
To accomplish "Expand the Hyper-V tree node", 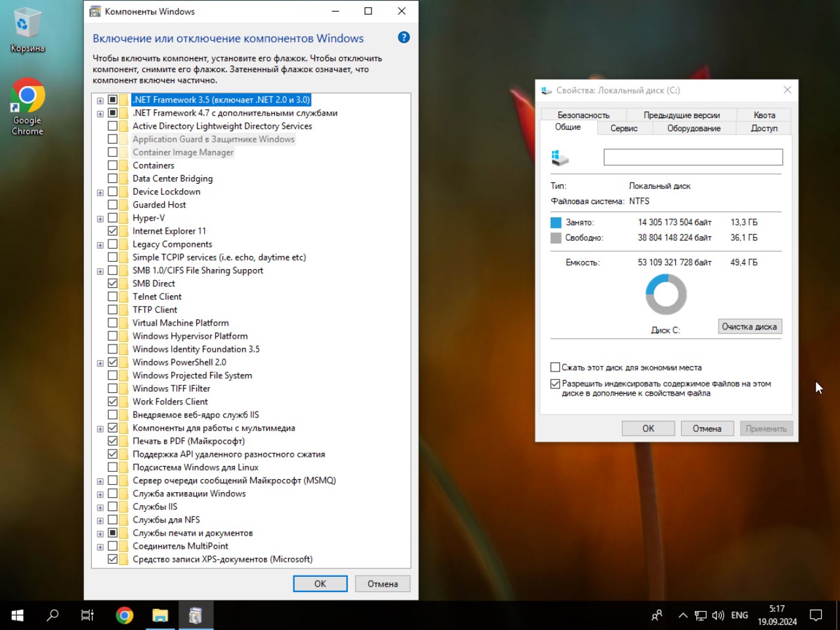I will (x=100, y=219).
